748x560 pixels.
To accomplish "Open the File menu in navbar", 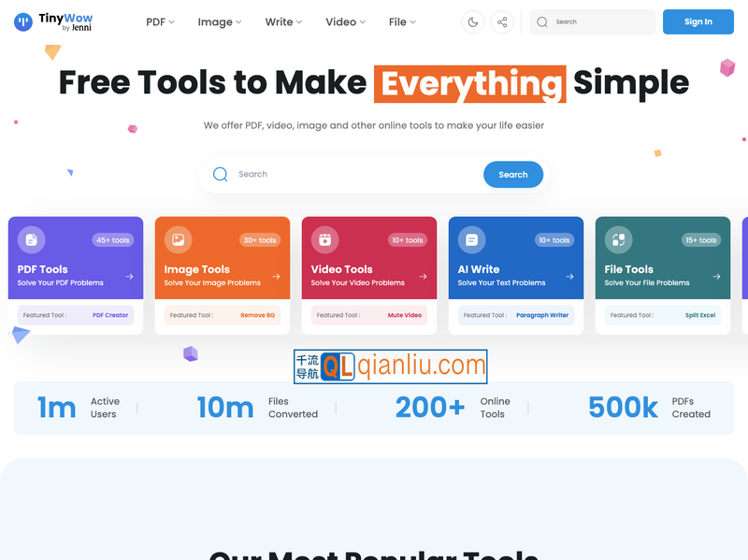I will click(x=402, y=22).
